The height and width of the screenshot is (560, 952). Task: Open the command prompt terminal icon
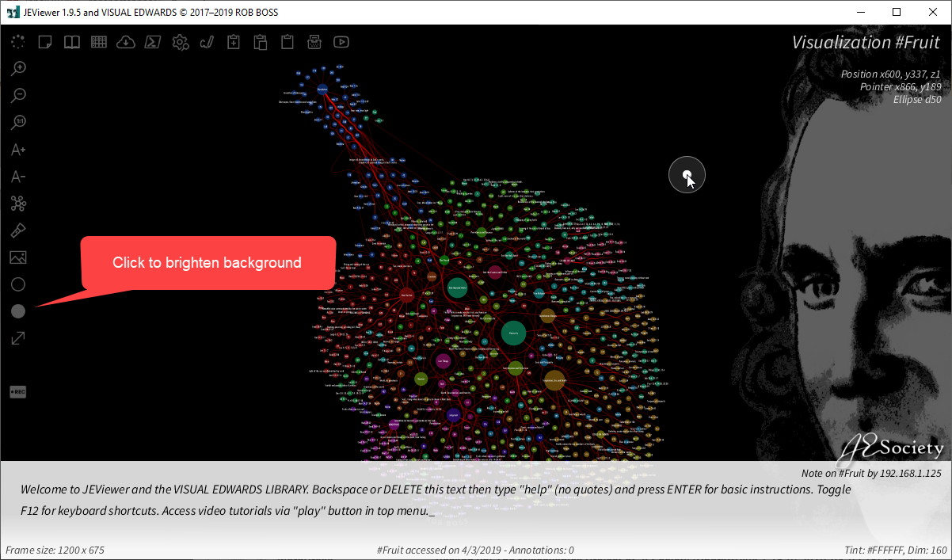pyautogui.click(x=153, y=42)
